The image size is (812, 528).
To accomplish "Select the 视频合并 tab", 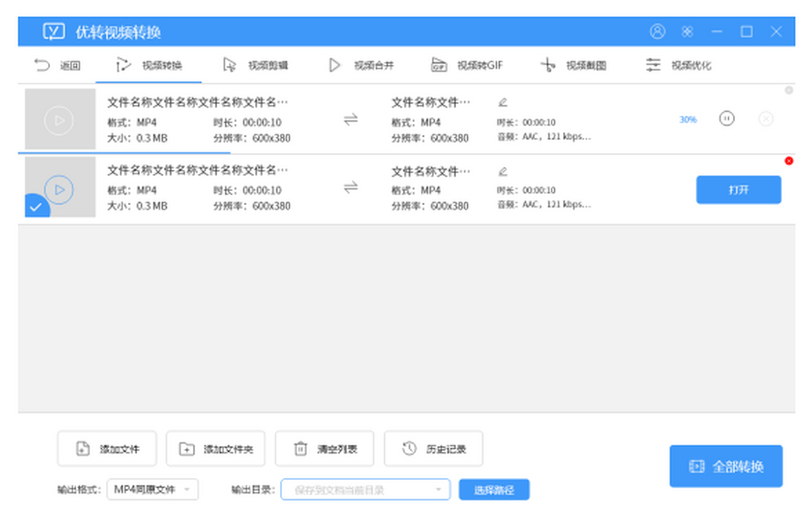I will click(x=361, y=66).
